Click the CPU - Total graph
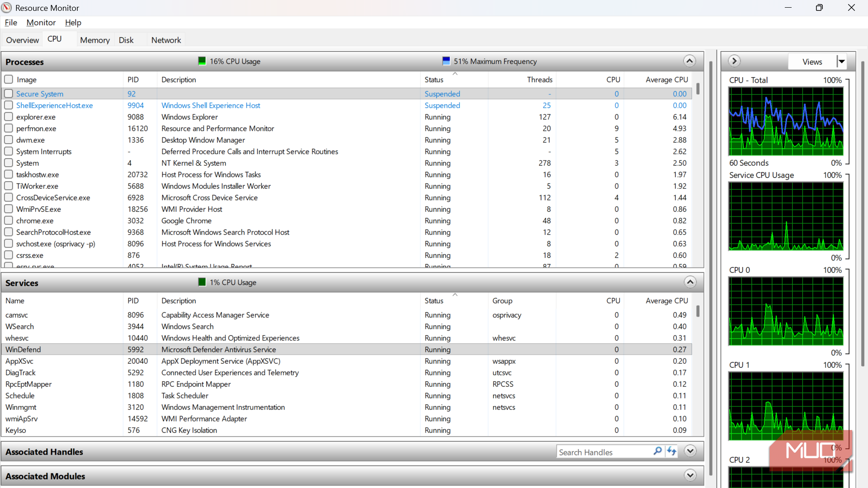 [786, 121]
